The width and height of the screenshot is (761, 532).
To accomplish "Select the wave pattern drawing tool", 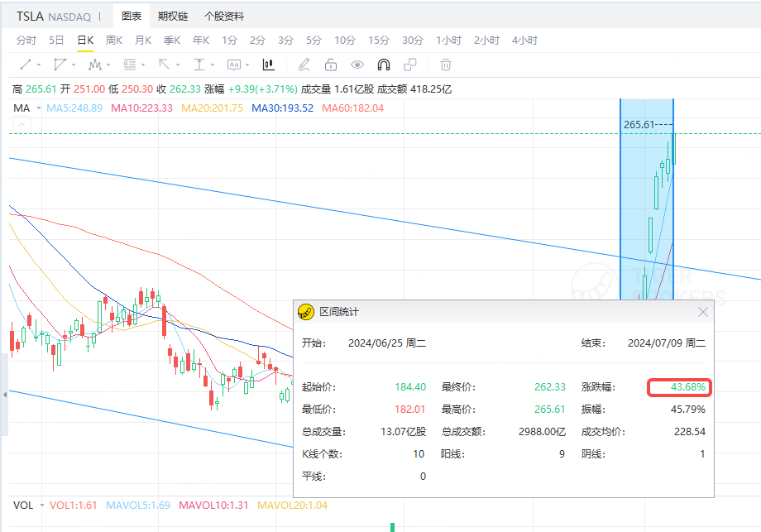I will tap(95, 65).
